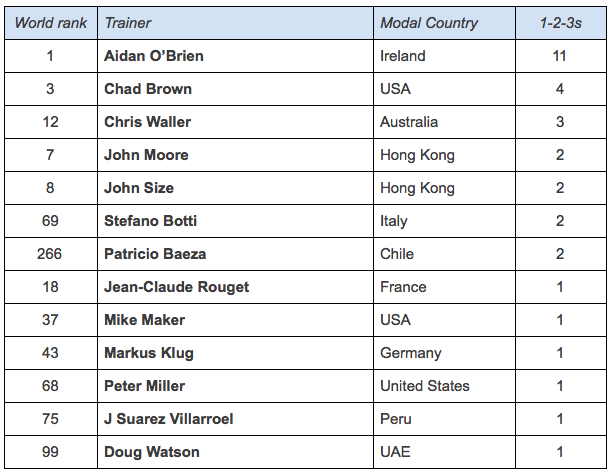Click Doug Watson in last row

150,452
